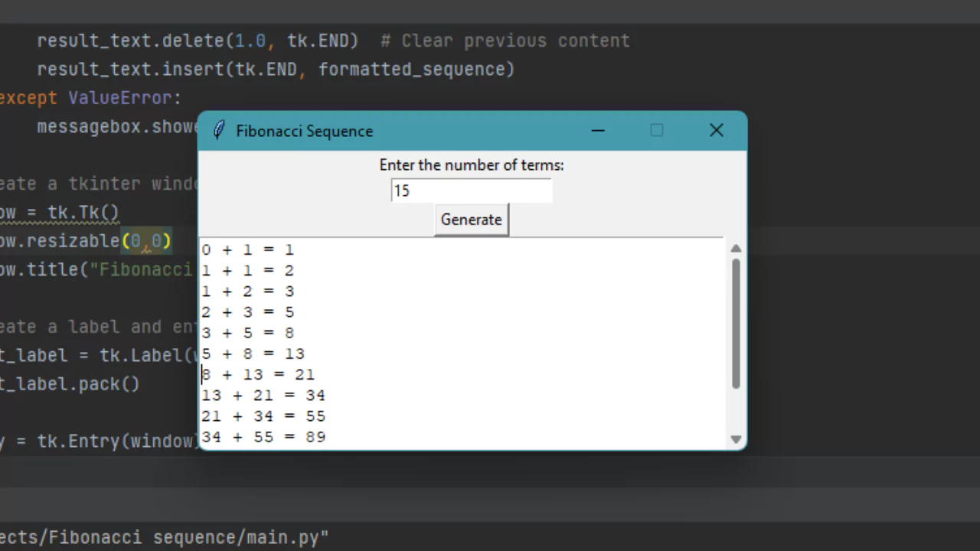Click the scrollbar up arrow
This screenshot has width=980, height=551.
[x=736, y=249]
